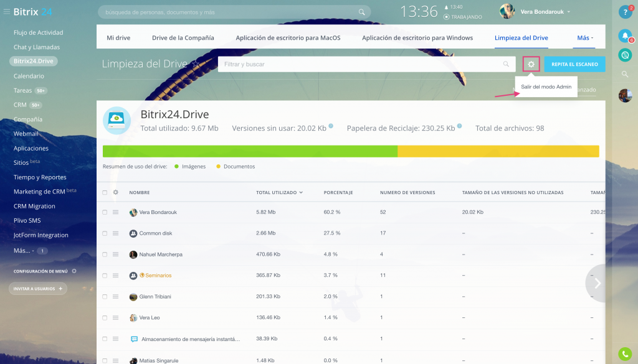Slide the table right with the arrow button
Image resolution: width=638 pixels, height=364 pixels.
596,283
